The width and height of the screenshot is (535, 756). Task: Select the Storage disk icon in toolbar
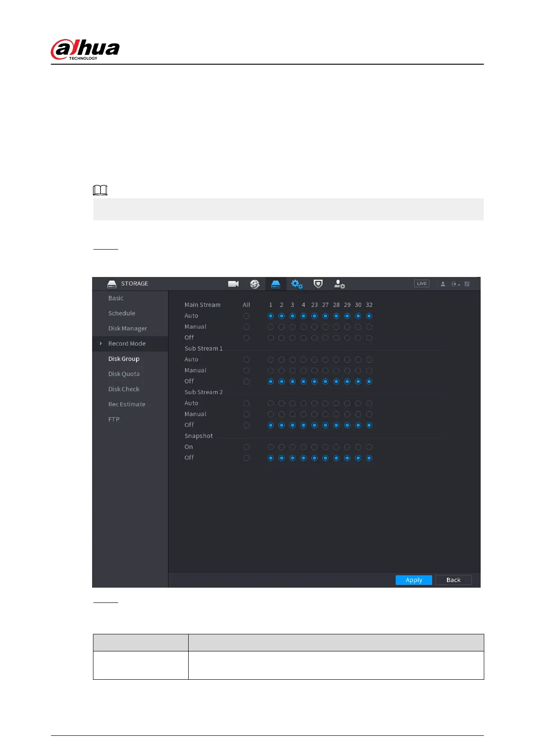tap(276, 284)
